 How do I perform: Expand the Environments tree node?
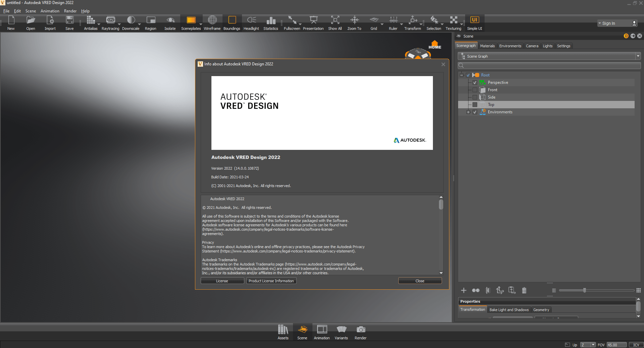click(468, 112)
